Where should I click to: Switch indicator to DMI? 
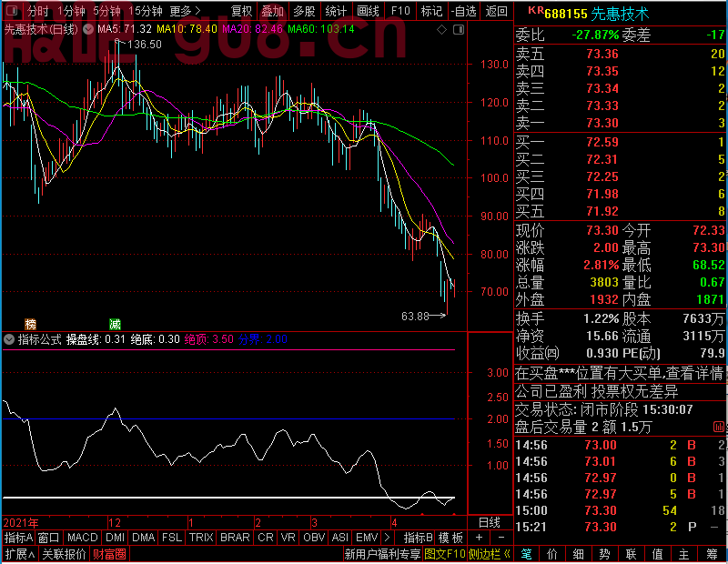point(115,538)
